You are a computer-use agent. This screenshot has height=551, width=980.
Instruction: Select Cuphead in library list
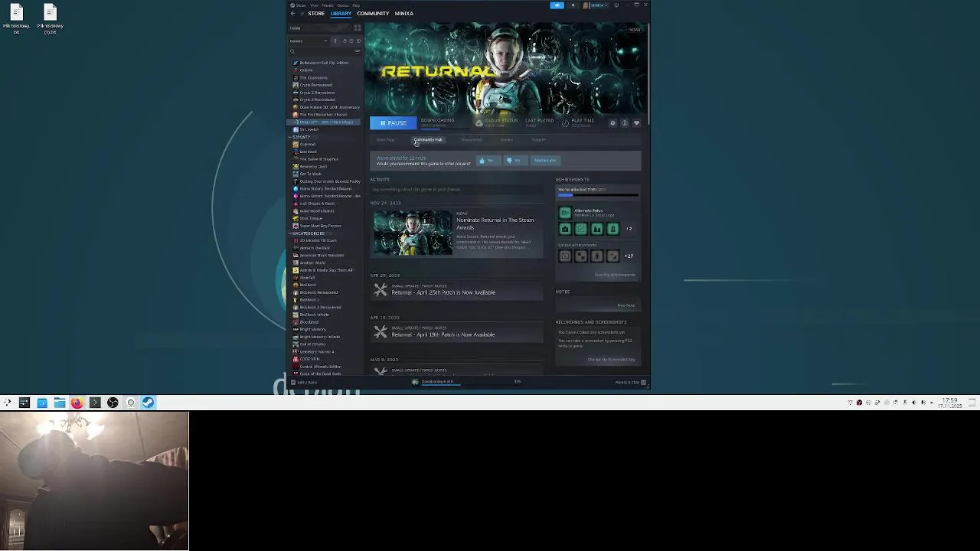pos(308,145)
